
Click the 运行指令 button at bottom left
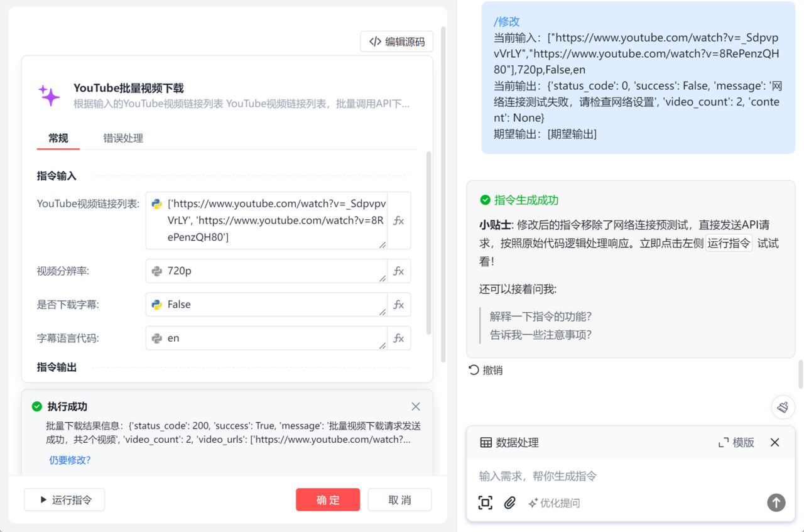coord(65,500)
